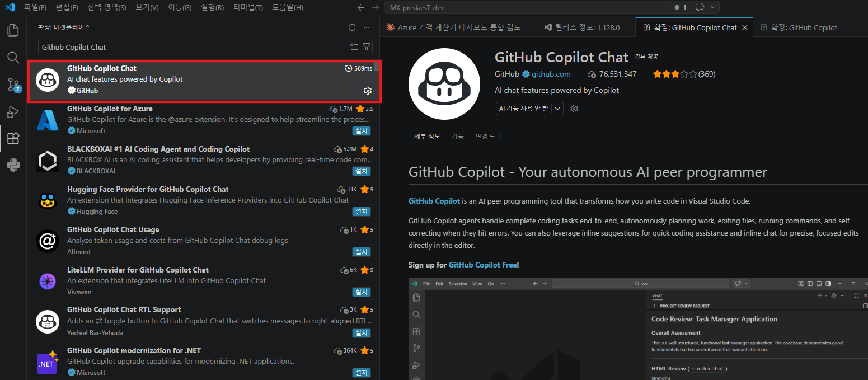Screen dimensions: 868x380
Task: Close the 확장: GitHub Copilot Chat tab
Action: pos(744,27)
